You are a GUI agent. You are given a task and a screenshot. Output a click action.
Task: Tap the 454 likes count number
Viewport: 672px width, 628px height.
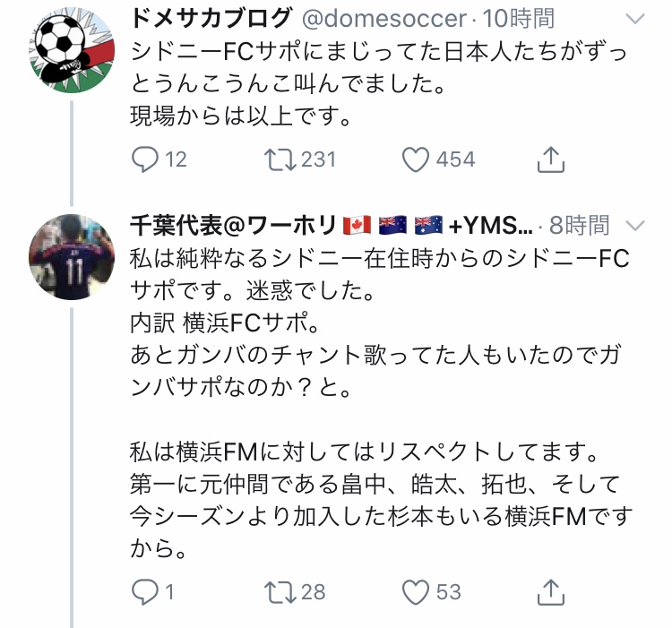coord(455,159)
